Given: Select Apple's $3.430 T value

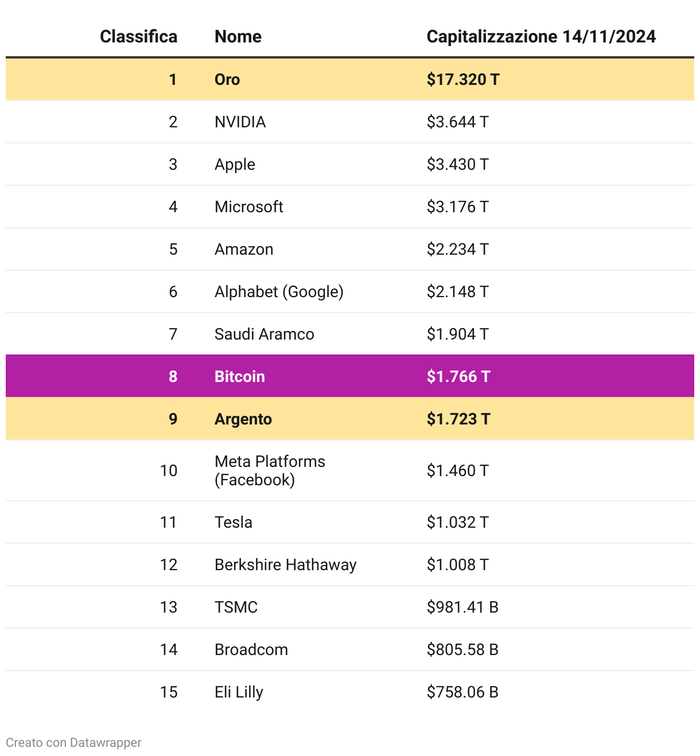Looking at the screenshot, I should click(x=457, y=164).
